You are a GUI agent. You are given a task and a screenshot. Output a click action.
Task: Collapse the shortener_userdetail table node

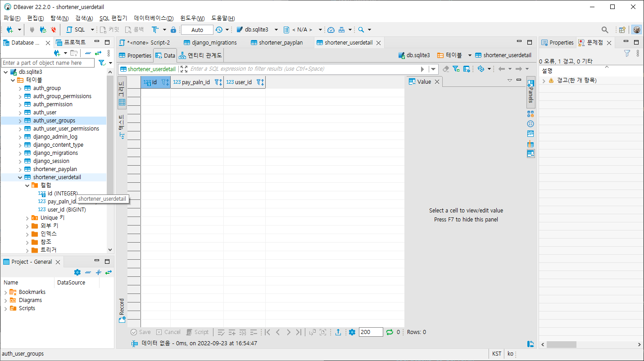point(20,177)
